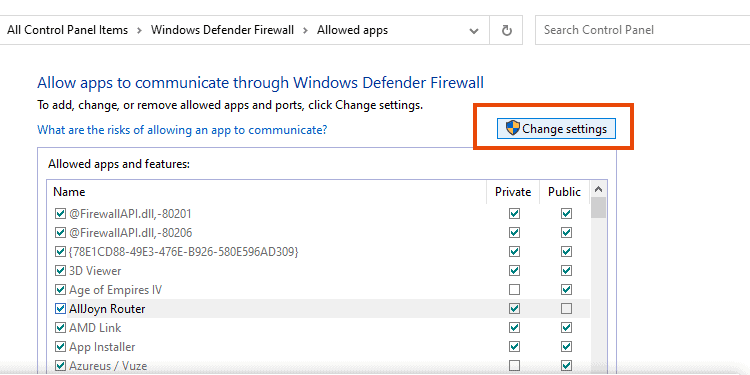Toggle Public checkbox for Age of Empires IV
This screenshot has height=375, width=750.
coord(566,290)
